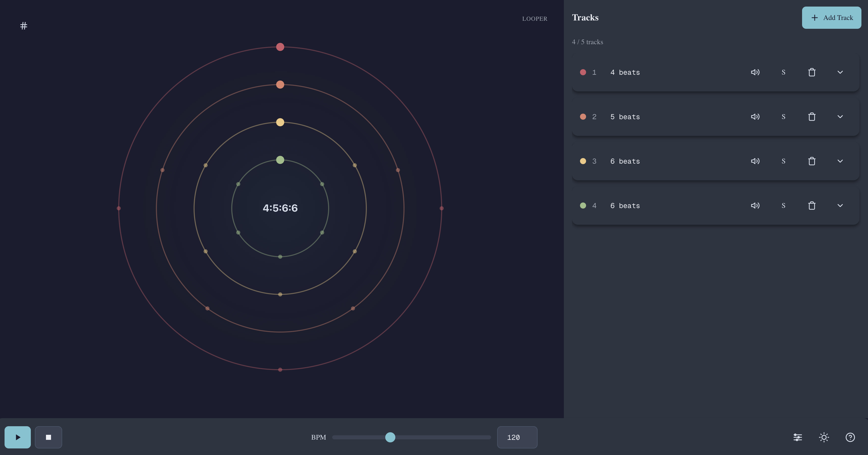Mute track 1 speaker toggle
The height and width of the screenshot is (455, 868).
[x=755, y=72]
